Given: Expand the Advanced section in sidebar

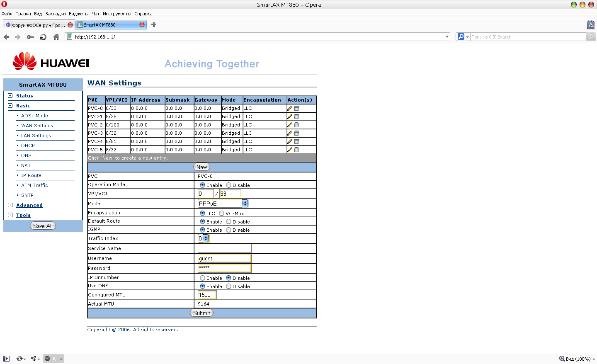Looking at the screenshot, I should tap(29, 205).
